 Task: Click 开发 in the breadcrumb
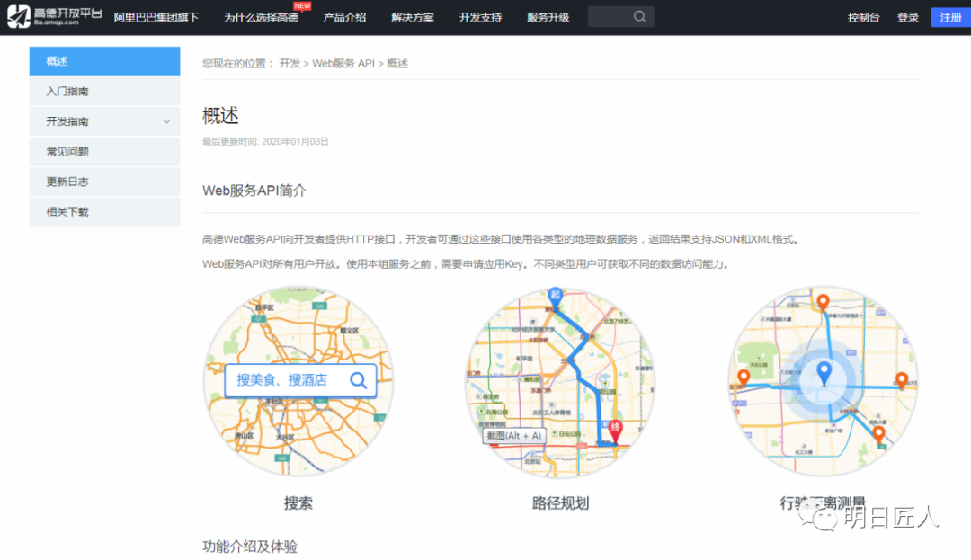(x=290, y=63)
